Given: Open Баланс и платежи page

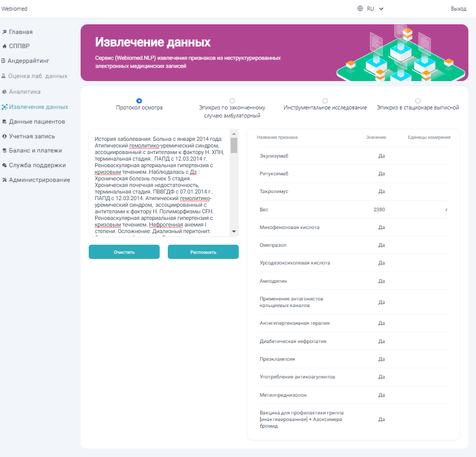Looking at the screenshot, I should 35,150.
